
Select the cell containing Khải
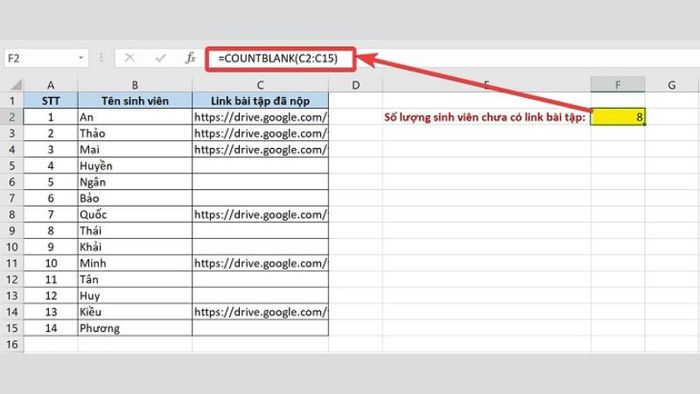click(135, 247)
